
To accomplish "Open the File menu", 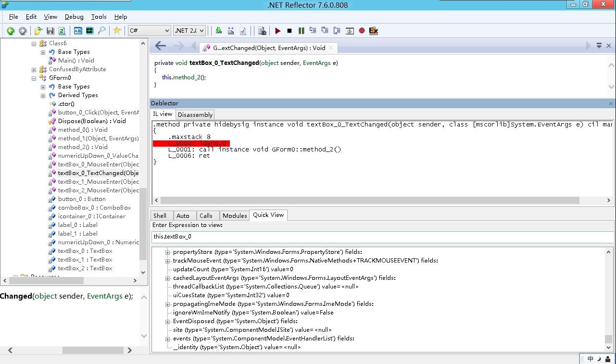I will coord(13,16).
